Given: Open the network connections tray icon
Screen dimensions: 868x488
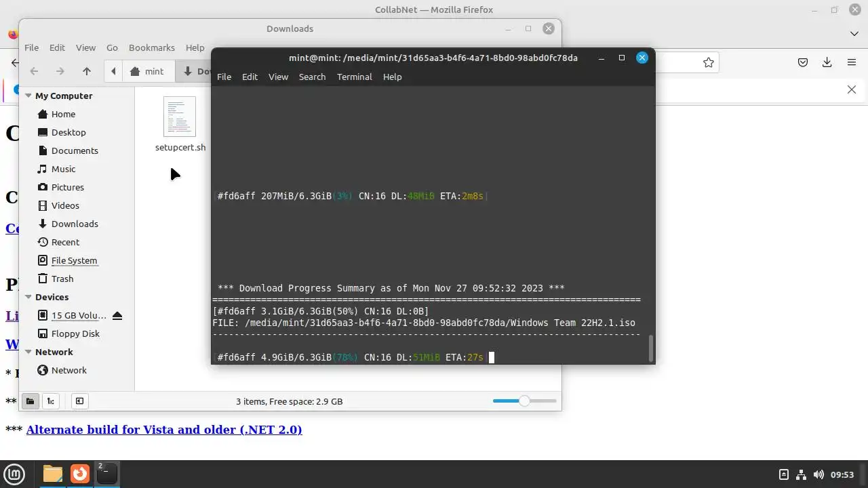Looking at the screenshot, I should (x=801, y=474).
